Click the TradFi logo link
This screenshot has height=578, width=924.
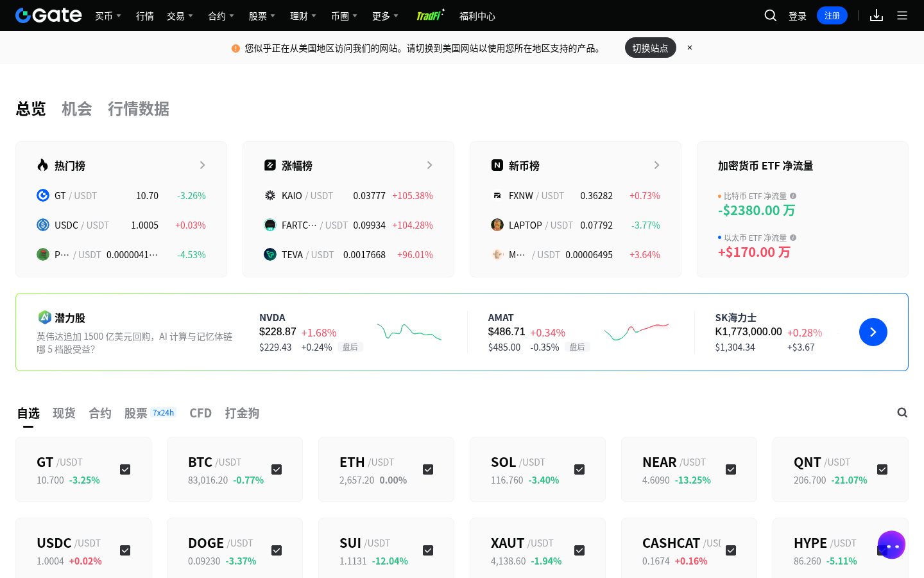(x=430, y=15)
